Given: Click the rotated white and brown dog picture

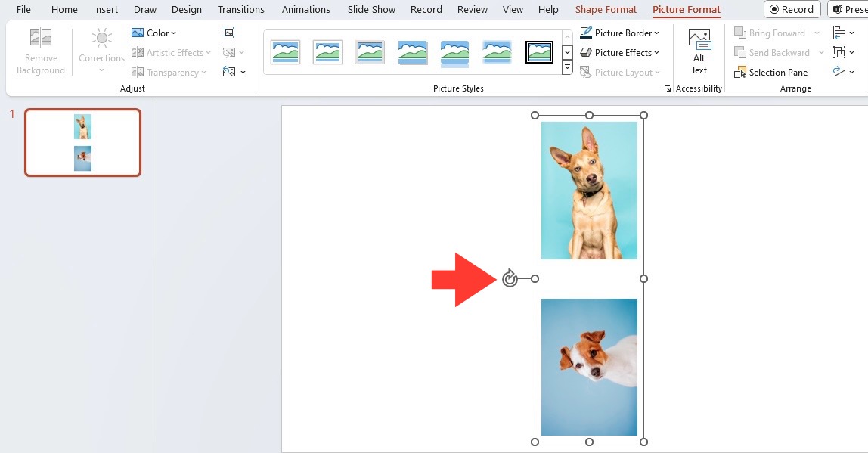Looking at the screenshot, I should point(589,367).
